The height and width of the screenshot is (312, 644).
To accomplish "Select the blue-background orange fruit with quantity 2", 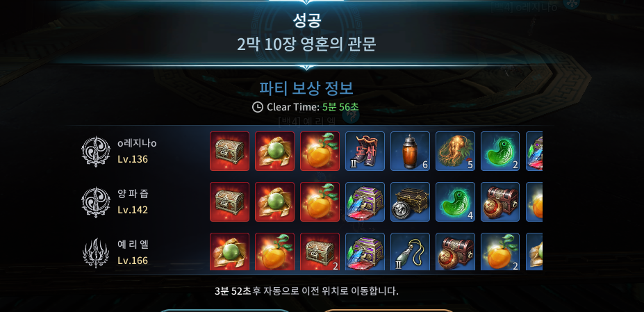I will (499, 252).
